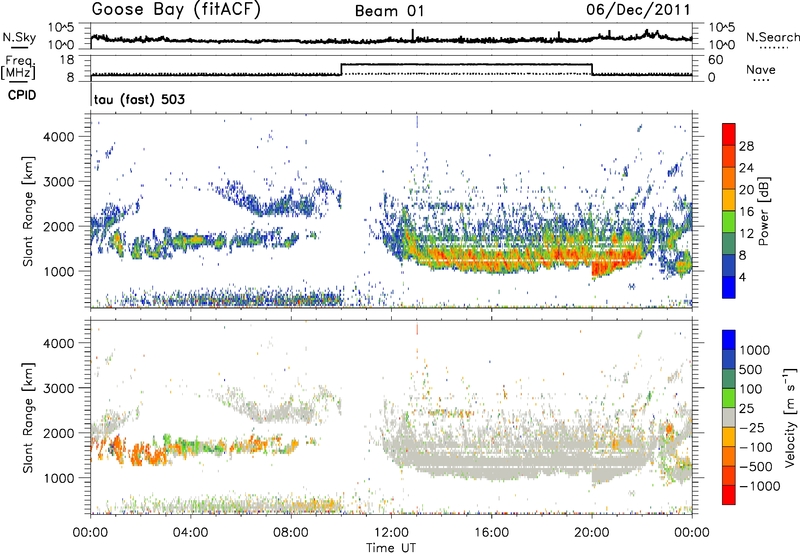This screenshot has height=554, width=800.
Task: Click the blue bottom of power colorbar
Action: tap(729, 287)
